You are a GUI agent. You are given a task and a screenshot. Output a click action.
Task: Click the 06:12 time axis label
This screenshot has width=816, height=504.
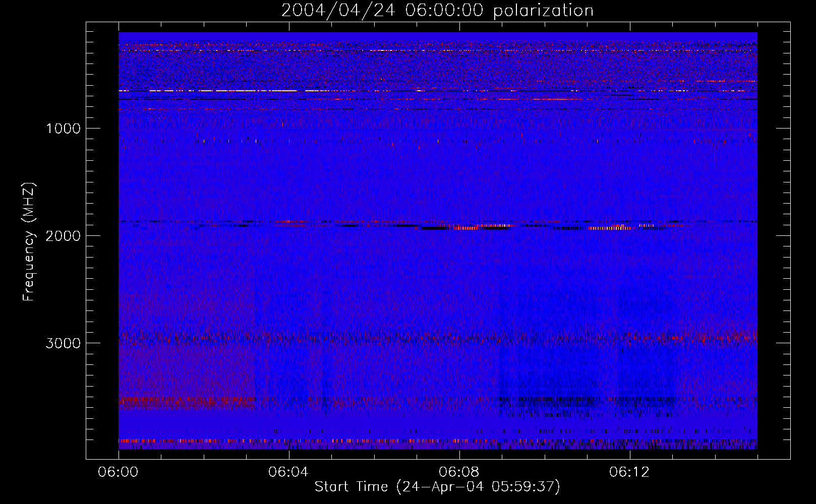[x=629, y=472]
